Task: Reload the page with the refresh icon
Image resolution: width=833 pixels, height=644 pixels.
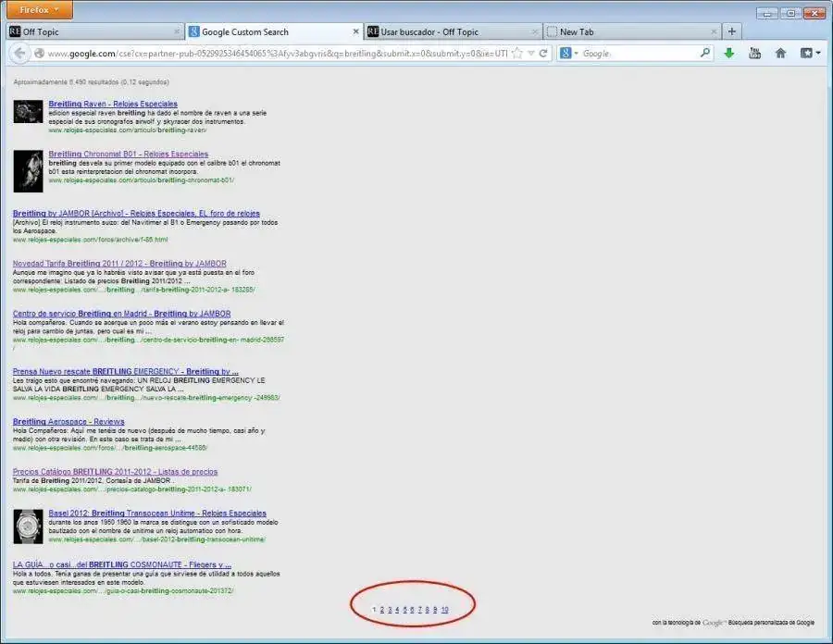Action: pyautogui.click(x=544, y=54)
